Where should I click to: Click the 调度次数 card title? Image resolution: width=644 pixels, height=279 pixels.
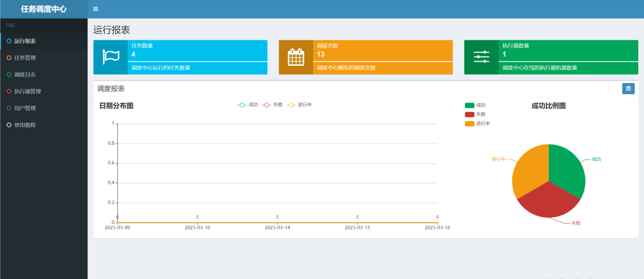tap(328, 46)
